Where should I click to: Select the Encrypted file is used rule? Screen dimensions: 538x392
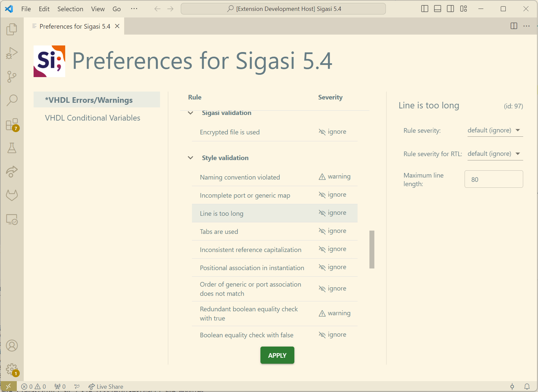coord(275,132)
